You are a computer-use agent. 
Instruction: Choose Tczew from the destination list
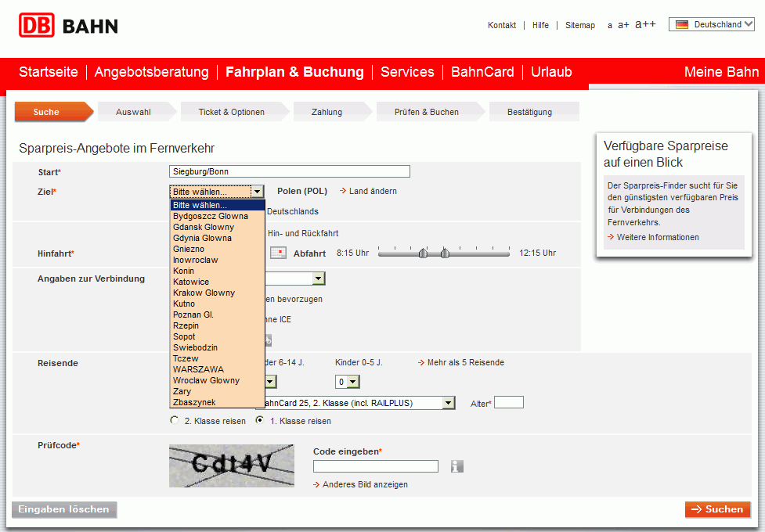tap(217, 359)
